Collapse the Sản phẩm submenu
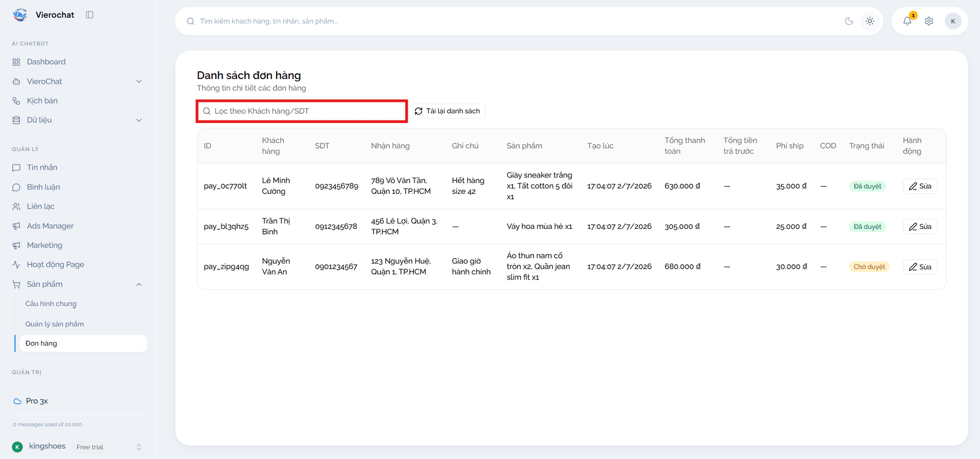The image size is (980, 459). click(x=139, y=285)
